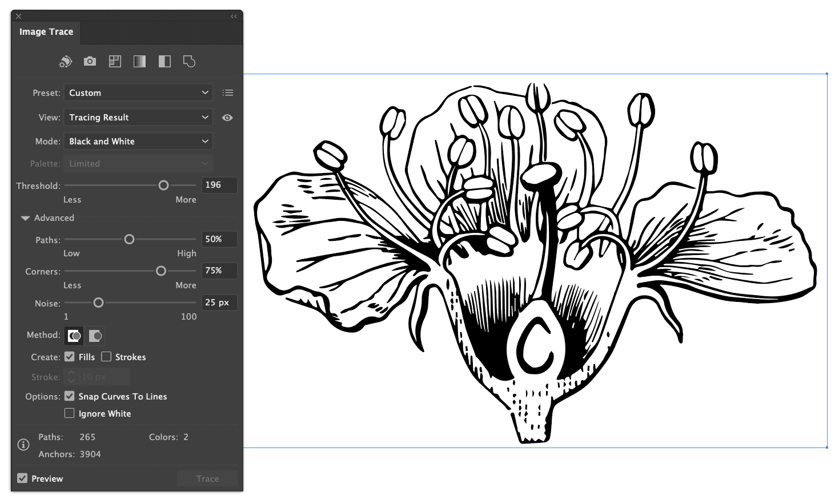Choose the Overlapping method icon
This screenshot has height=504, width=839.
95,336
